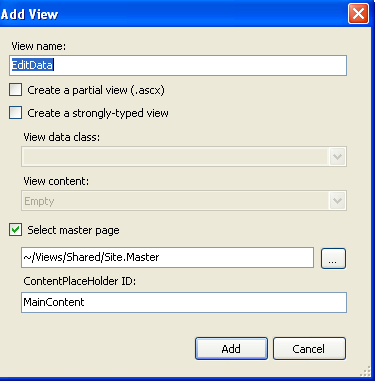Click the master page path field
The width and height of the screenshot is (377, 383).
click(167, 257)
